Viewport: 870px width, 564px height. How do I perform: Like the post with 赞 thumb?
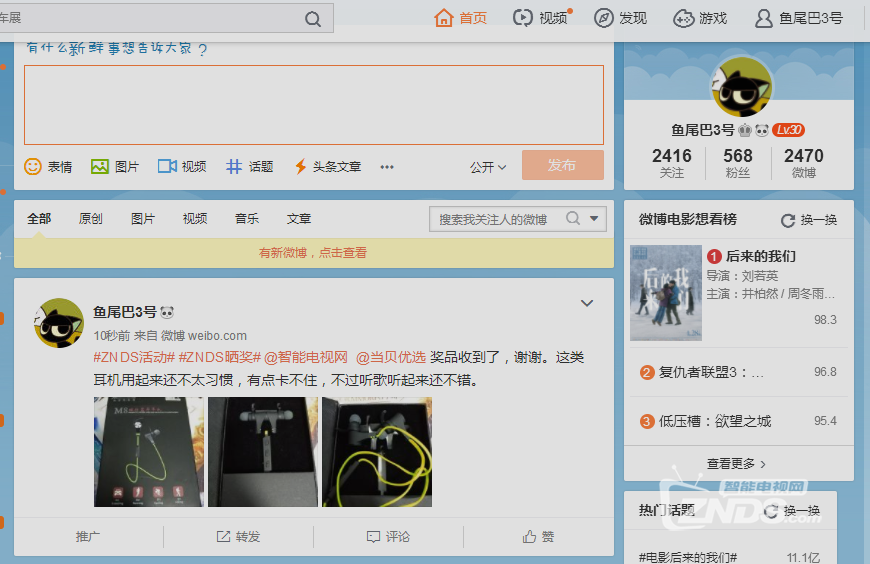tap(538, 536)
